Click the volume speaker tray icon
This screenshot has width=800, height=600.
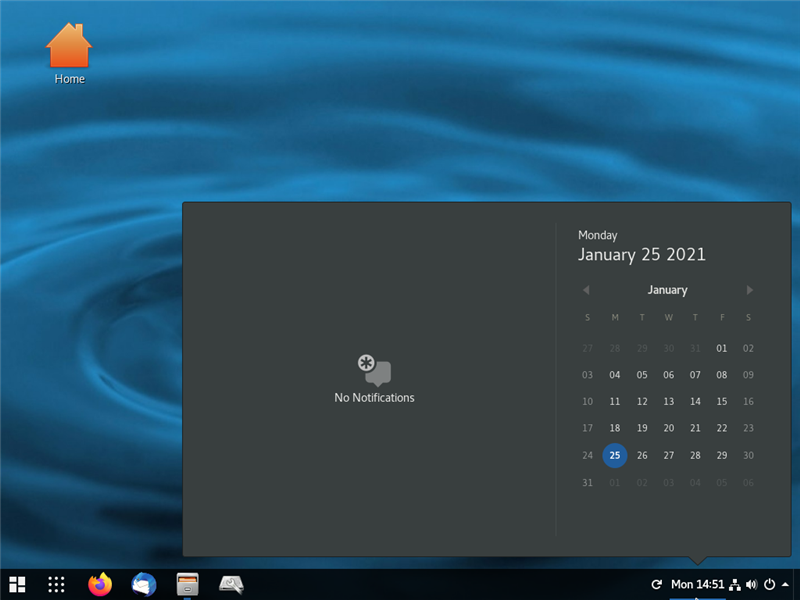coord(751,584)
